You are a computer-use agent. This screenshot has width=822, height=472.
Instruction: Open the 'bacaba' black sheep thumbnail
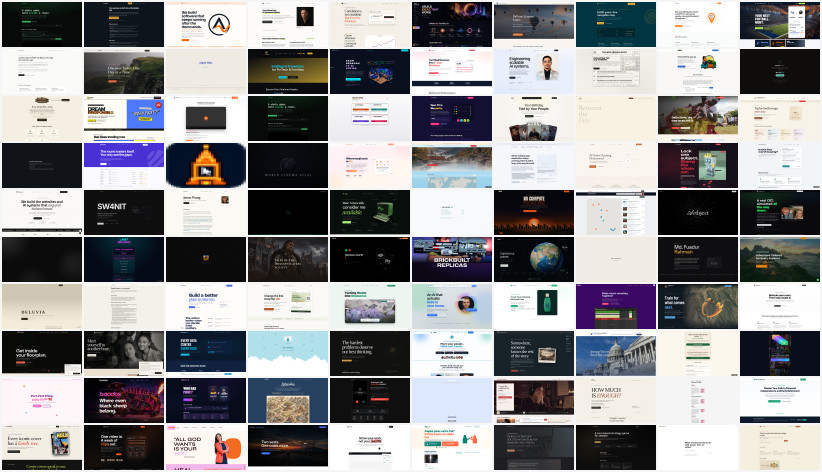124,401
